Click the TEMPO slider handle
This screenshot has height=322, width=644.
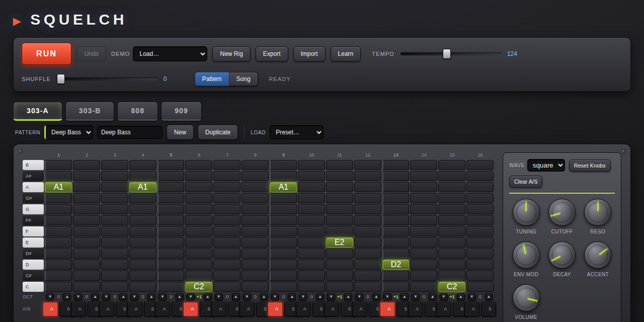click(x=447, y=54)
